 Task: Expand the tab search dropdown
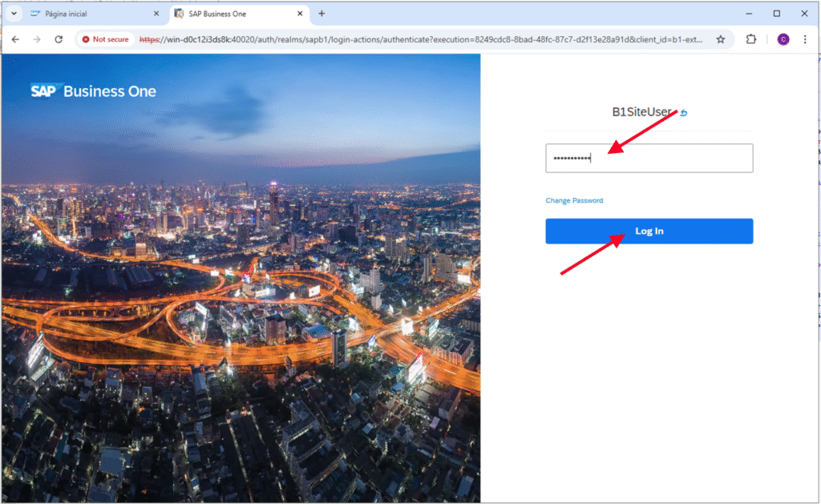[14, 14]
